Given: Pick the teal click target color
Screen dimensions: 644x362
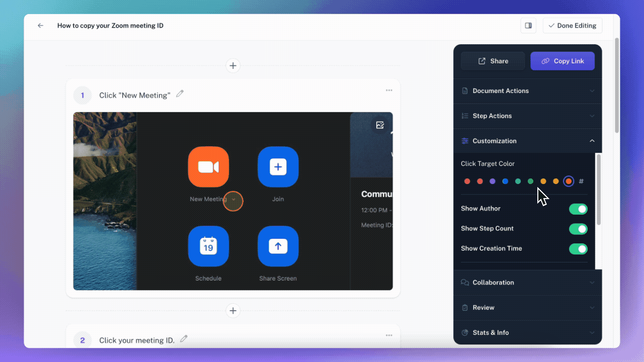Looking at the screenshot, I should tap(518, 182).
